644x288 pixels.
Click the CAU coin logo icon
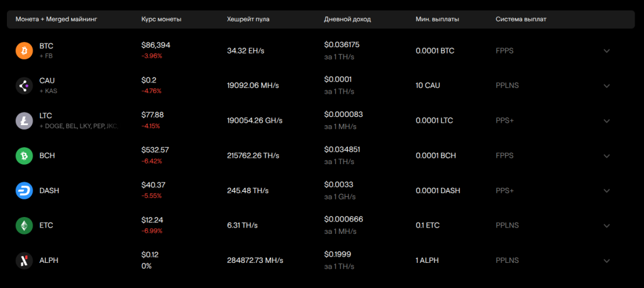tap(24, 86)
